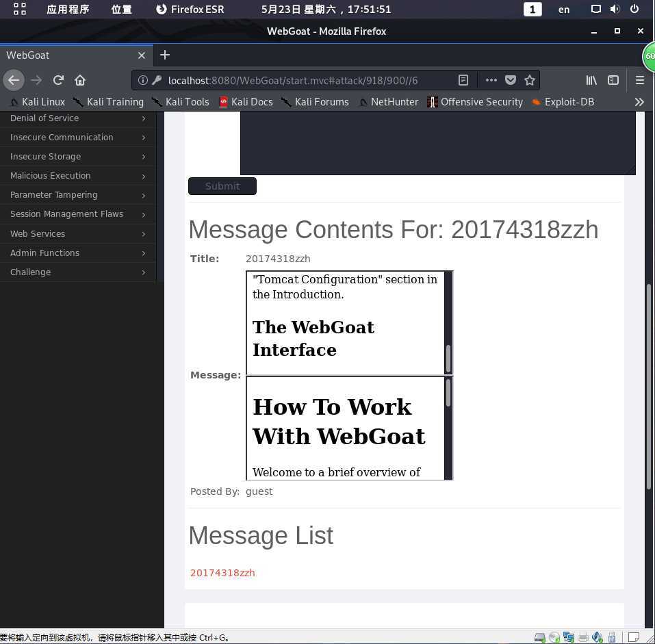
Task: Open the Firefox home page
Action: pyautogui.click(x=80, y=80)
